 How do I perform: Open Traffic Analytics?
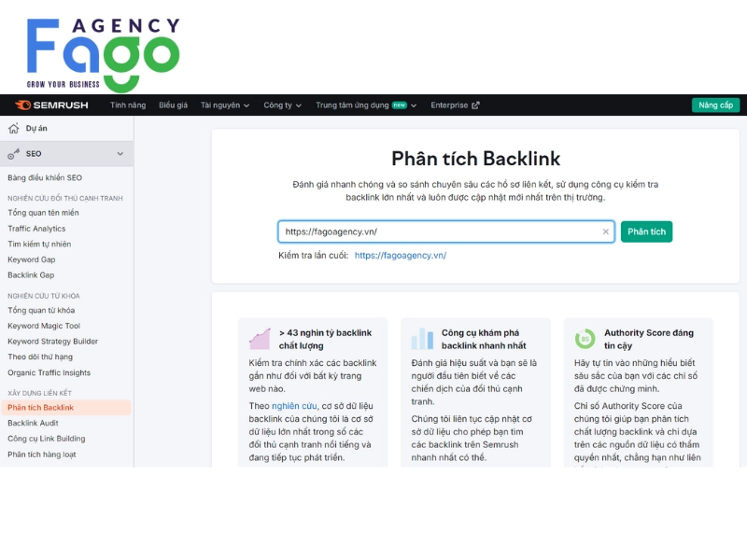click(x=36, y=229)
